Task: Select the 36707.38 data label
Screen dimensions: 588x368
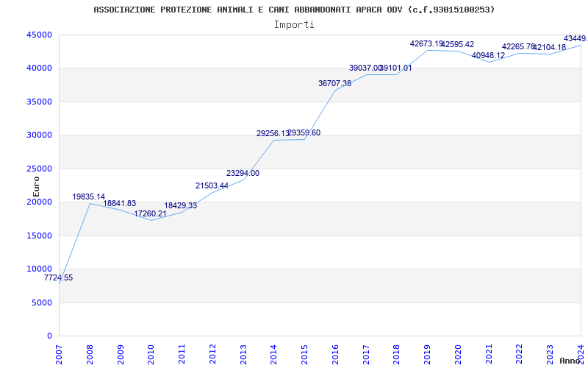Action: 335,84
